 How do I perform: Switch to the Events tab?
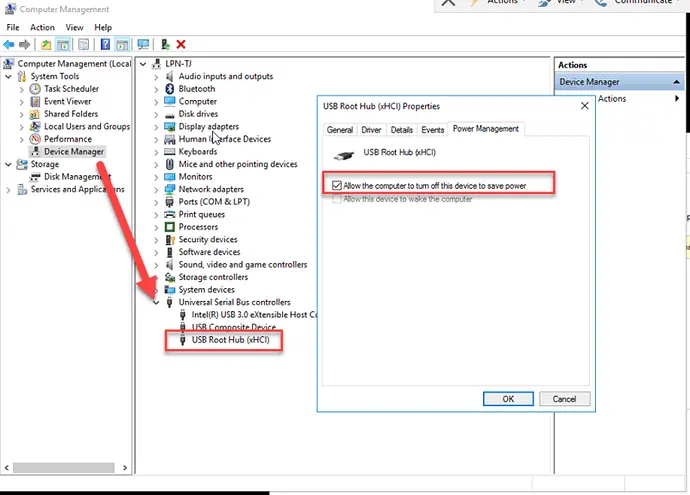[x=432, y=130]
